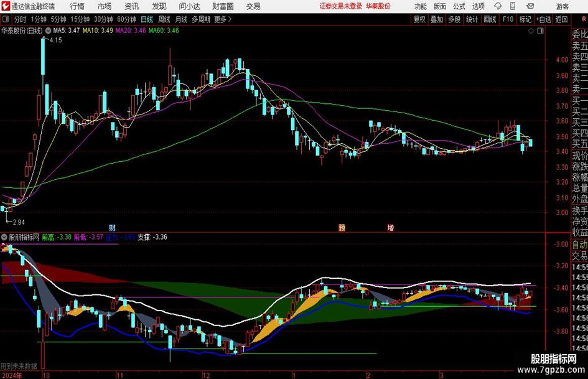
Task: Open the 画线 drawing tools
Action: click(x=490, y=19)
